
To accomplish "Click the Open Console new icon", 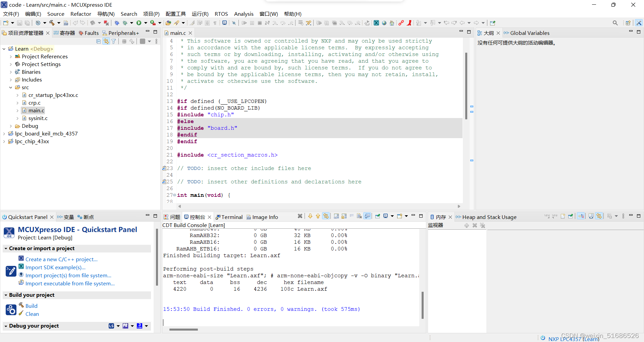I will point(399,216).
